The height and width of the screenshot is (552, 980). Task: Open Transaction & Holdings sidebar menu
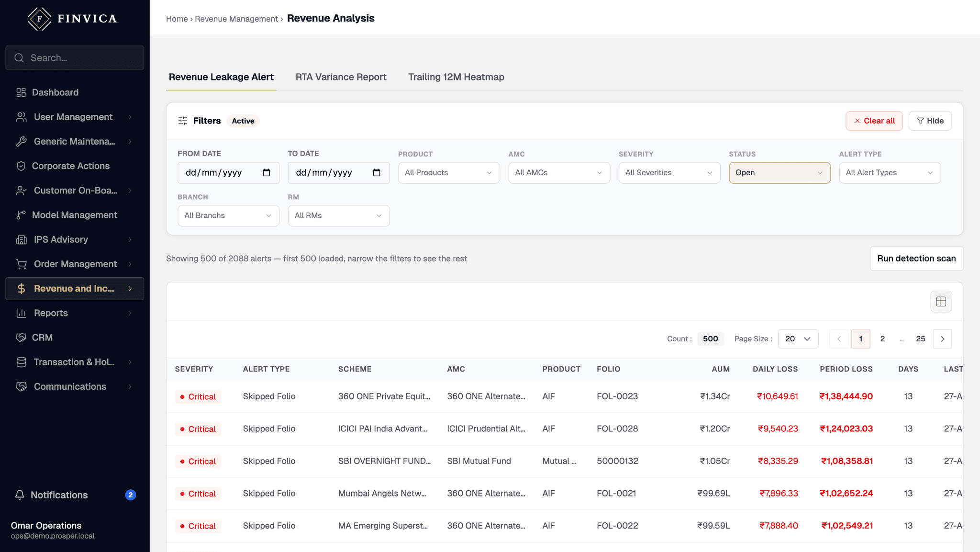point(75,362)
